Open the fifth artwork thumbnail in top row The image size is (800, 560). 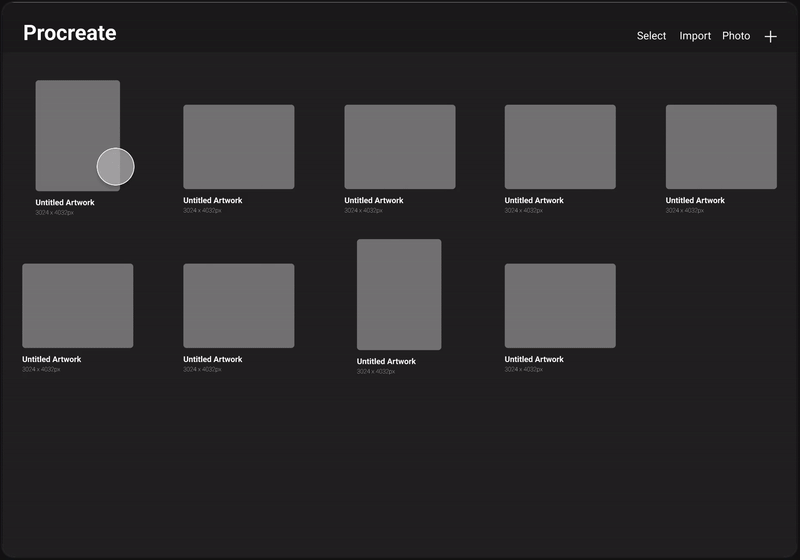click(x=721, y=147)
